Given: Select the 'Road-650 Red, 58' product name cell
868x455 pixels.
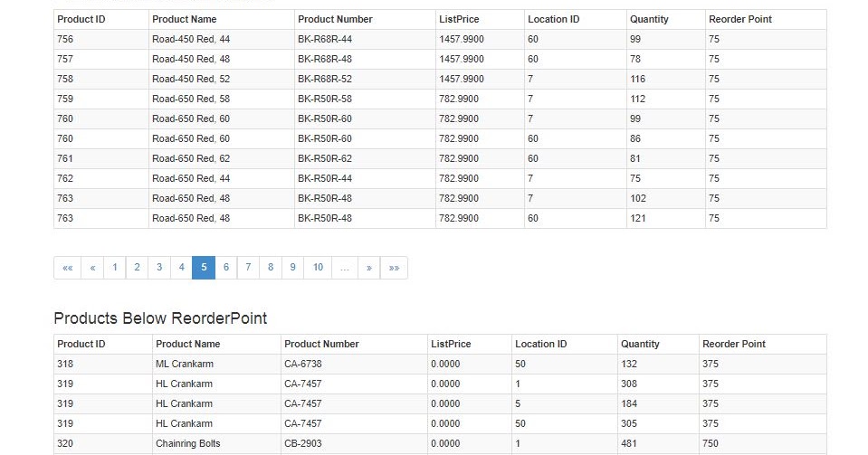Looking at the screenshot, I should 222,100.
